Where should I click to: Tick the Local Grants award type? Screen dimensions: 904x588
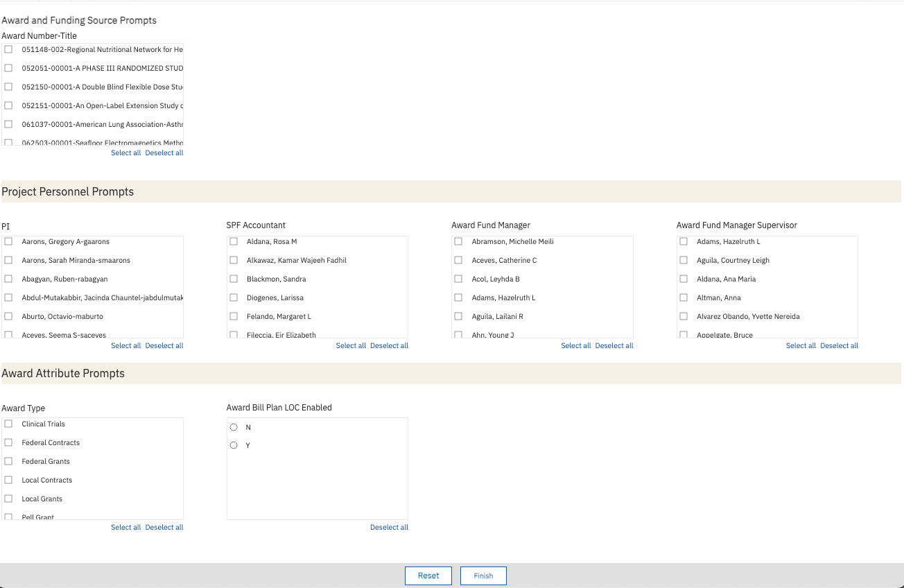click(x=8, y=499)
